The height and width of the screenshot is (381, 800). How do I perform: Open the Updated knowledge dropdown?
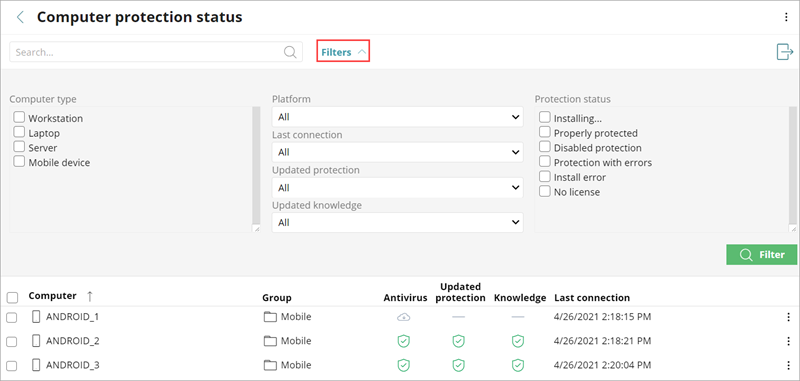(397, 222)
